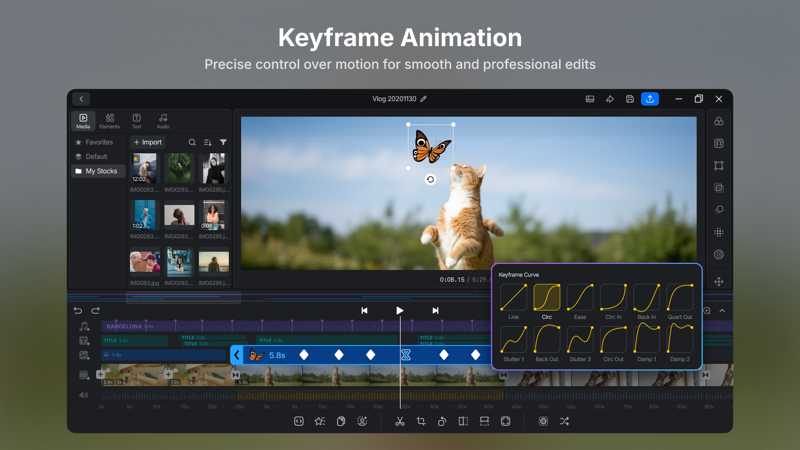Collapse timeline using the up chevron
800x450 pixels.
[x=722, y=311]
